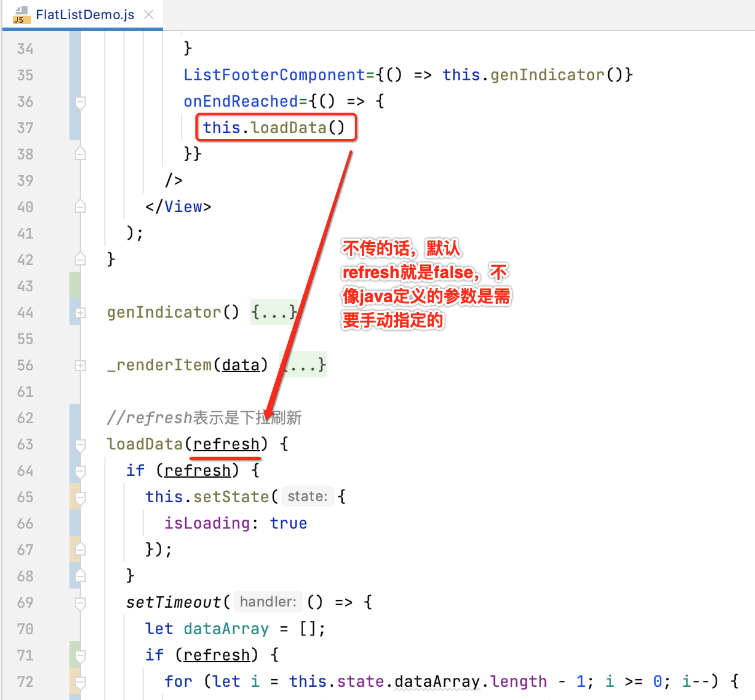Click 'genIndicator' call on line 35

click(548, 75)
